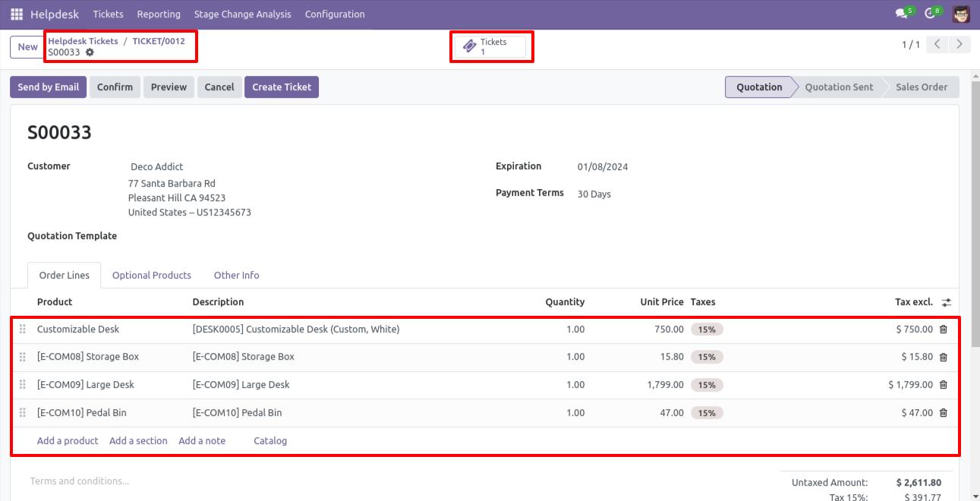Open the activities clock icon
Screen dimensions: 980x501
[x=932, y=14]
